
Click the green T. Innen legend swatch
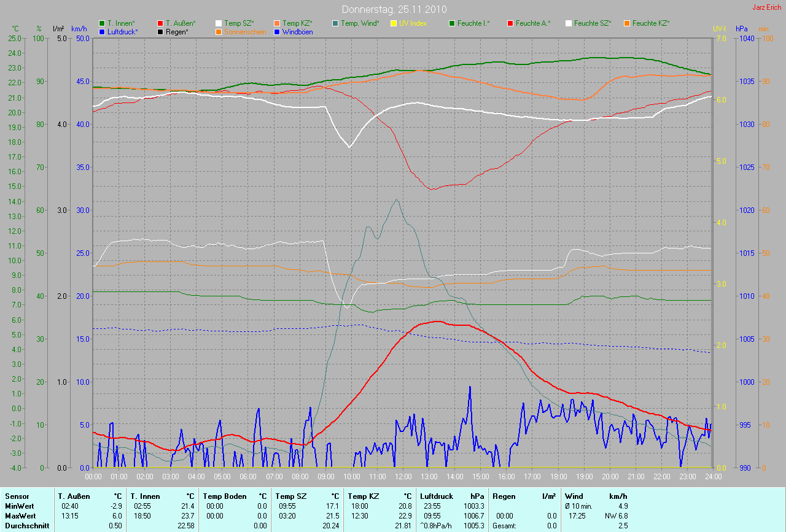point(102,23)
